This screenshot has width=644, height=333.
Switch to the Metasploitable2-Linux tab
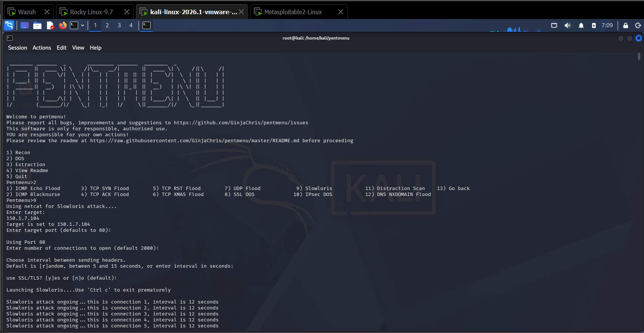coord(293,12)
